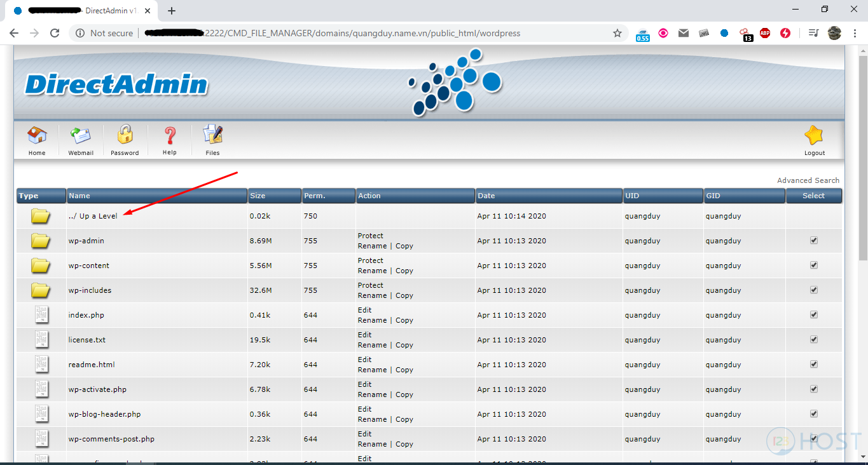Open a new browser tab

(172, 11)
